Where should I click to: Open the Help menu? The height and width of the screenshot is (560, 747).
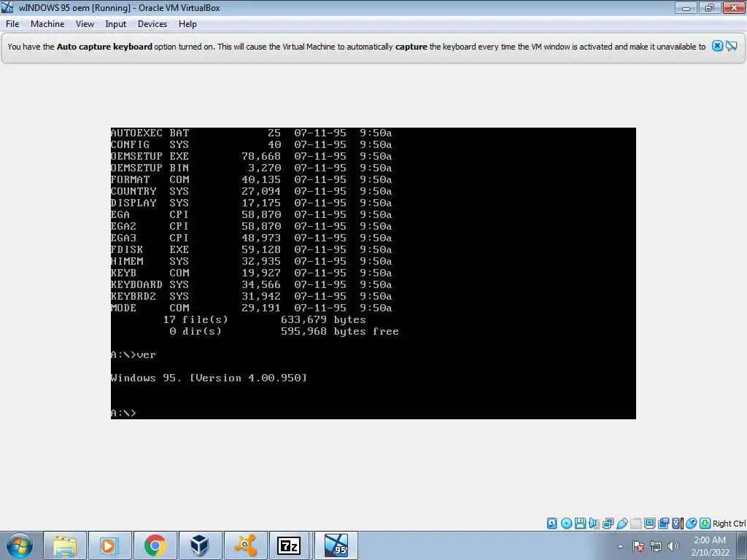(x=187, y=24)
